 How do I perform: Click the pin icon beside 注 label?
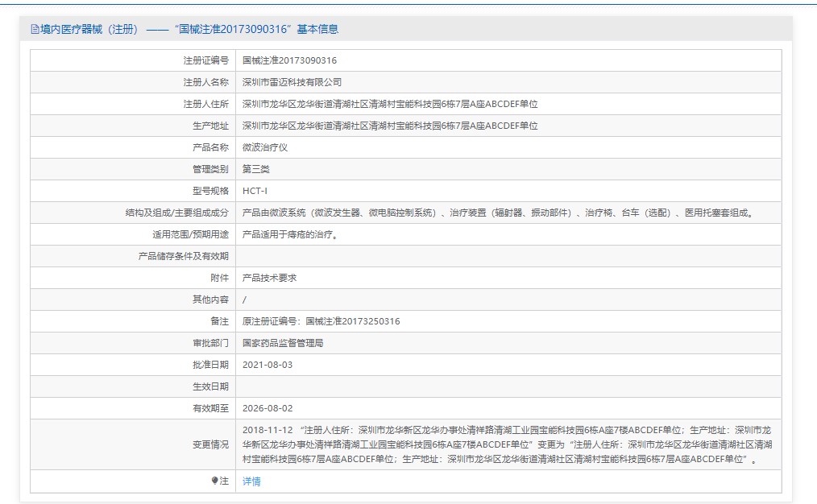[x=214, y=481]
